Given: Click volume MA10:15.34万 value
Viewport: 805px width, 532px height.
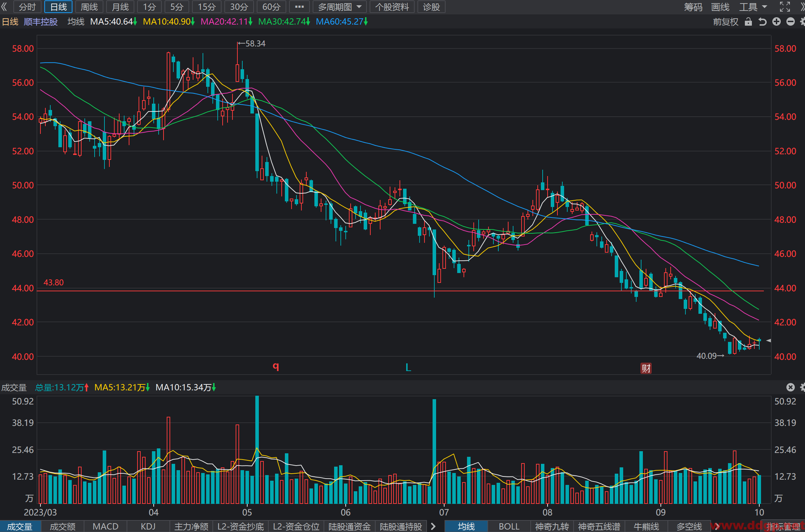Looking at the screenshot, I should [x=186, y=388].
